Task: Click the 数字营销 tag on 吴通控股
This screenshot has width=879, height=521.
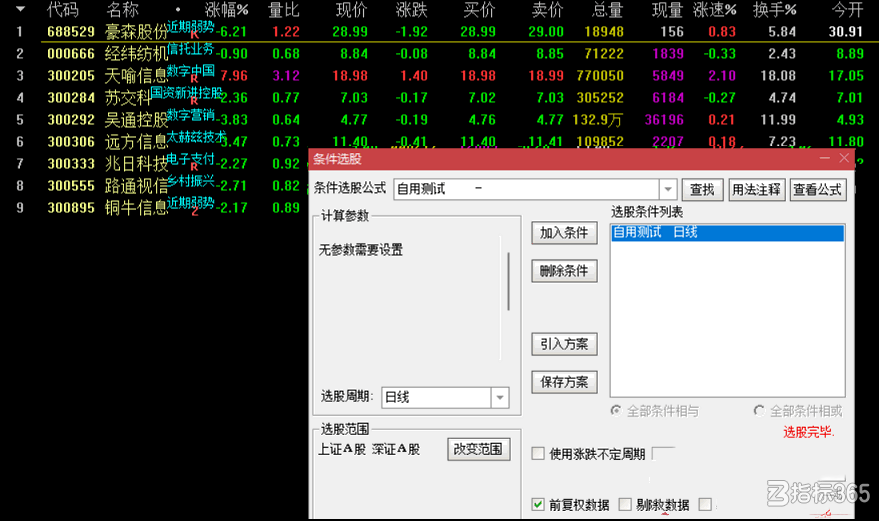Action: click(191, 115)
